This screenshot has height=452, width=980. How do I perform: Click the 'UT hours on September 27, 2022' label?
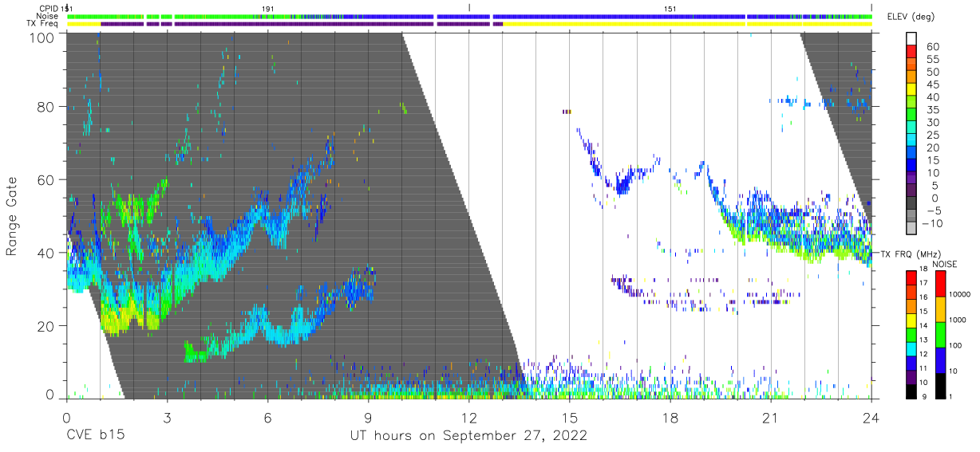[x=468, y=436]
